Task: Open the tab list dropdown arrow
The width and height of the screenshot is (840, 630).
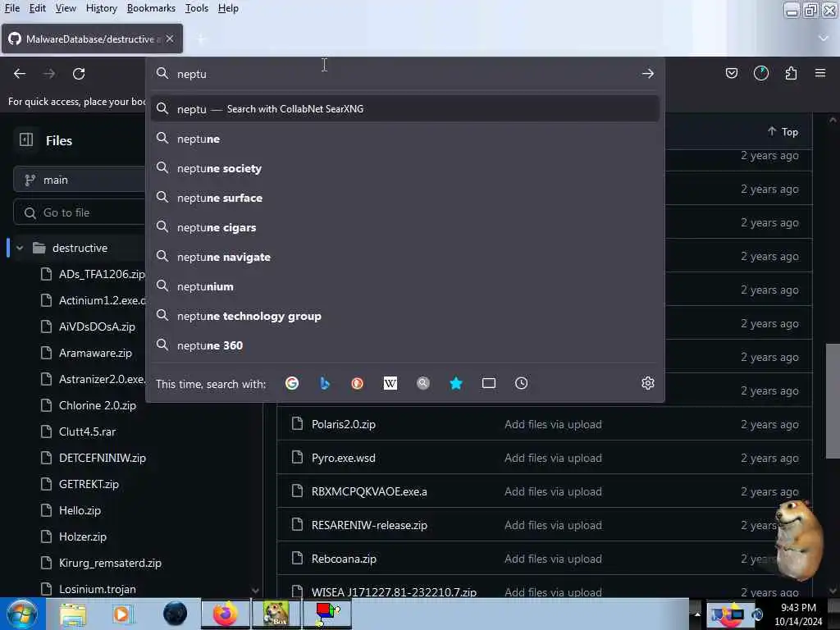Action: [x=824, y=39]
